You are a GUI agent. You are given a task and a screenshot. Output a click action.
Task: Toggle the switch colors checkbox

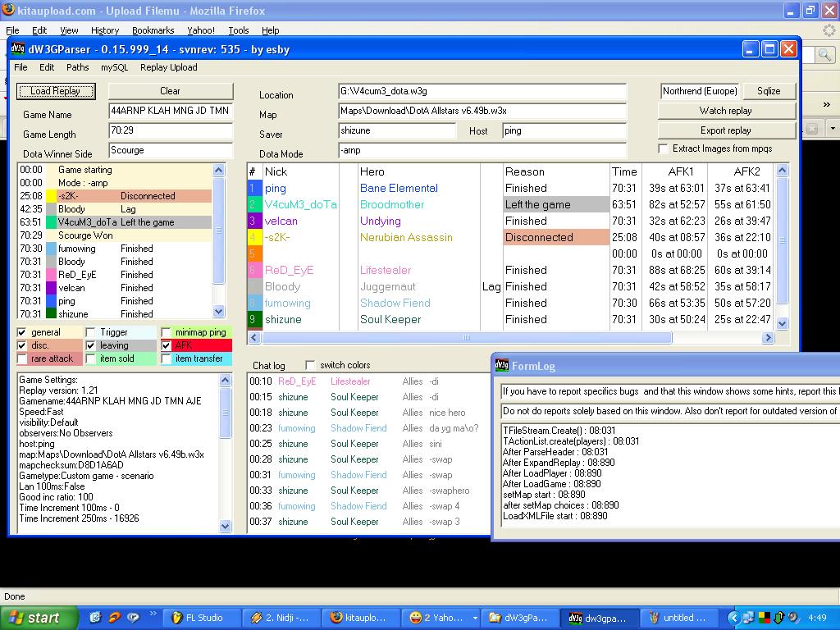click(309, 365)
